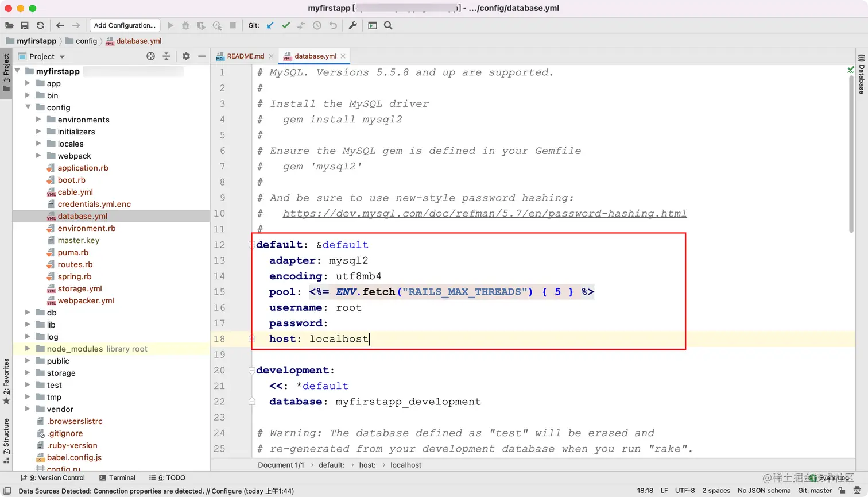This screenshot has height=497, width=868.
Task: Close the database.yml tab
Action: [x=343, y=56]
